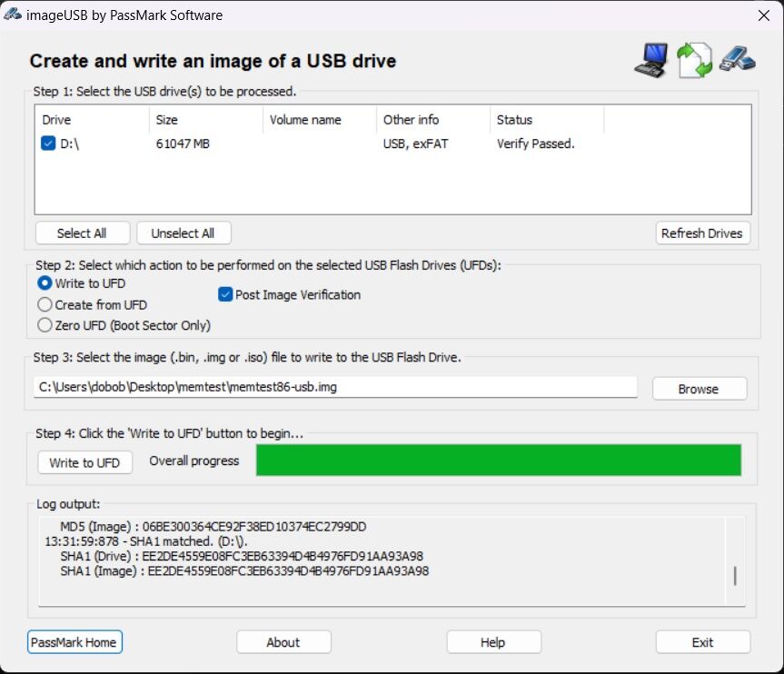The width and height of the screenshot is (784, 674).
Task: Click the Verify Passed. status text
Action: [535, 144]
